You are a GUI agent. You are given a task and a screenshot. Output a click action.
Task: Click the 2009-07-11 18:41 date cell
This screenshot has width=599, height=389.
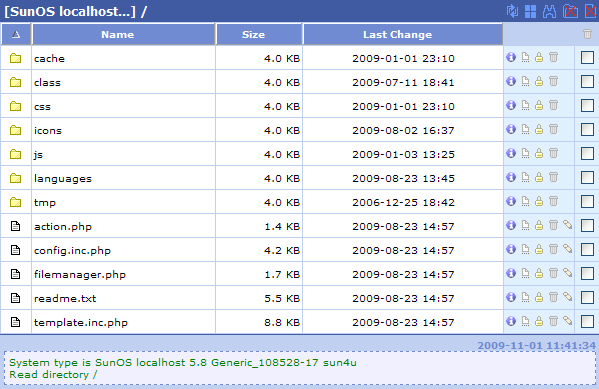403,83
